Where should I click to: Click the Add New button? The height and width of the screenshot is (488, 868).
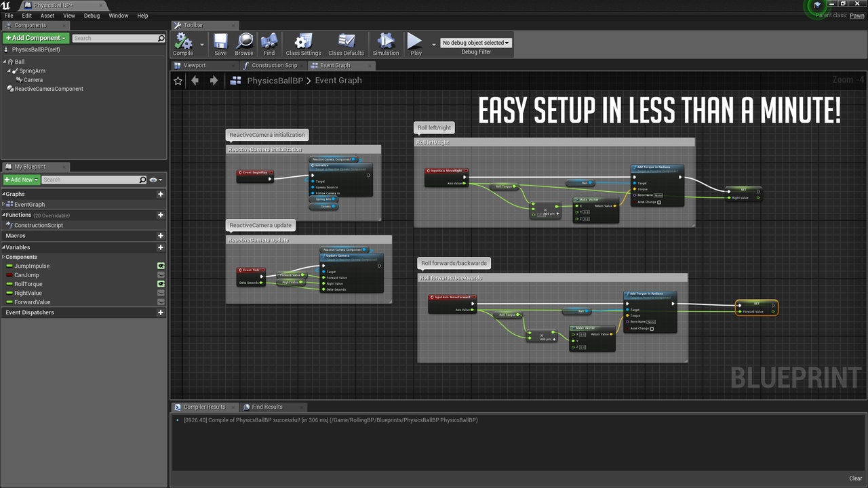[21, 180]
